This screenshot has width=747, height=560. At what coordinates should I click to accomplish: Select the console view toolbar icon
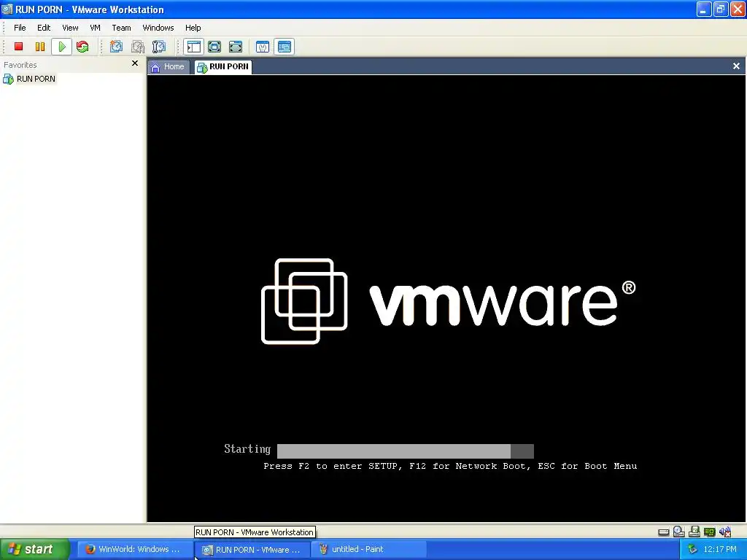pyautogui.click(x=284, y=47)
